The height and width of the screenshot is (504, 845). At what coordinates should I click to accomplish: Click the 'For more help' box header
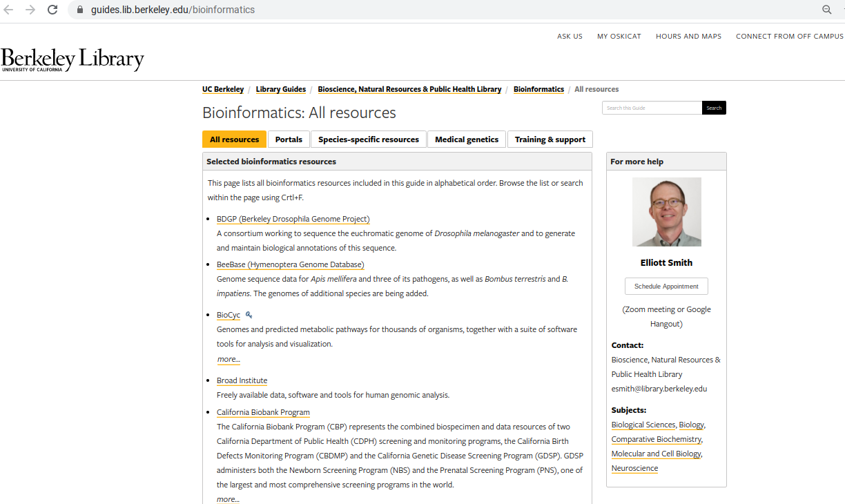click(666, 162)
